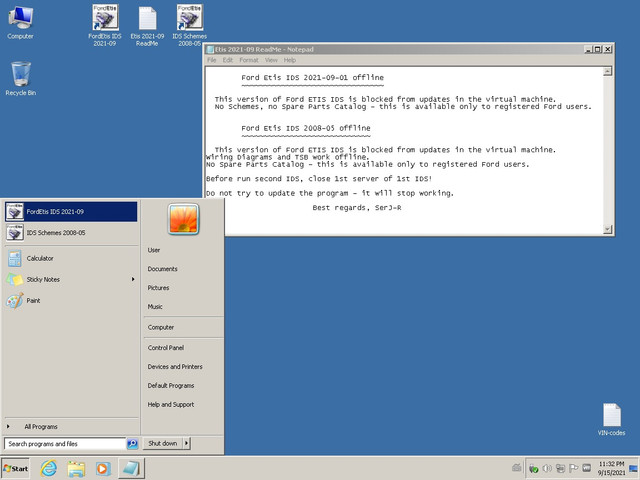Open Windows Explorer from taskbar

tap(76, 468)
